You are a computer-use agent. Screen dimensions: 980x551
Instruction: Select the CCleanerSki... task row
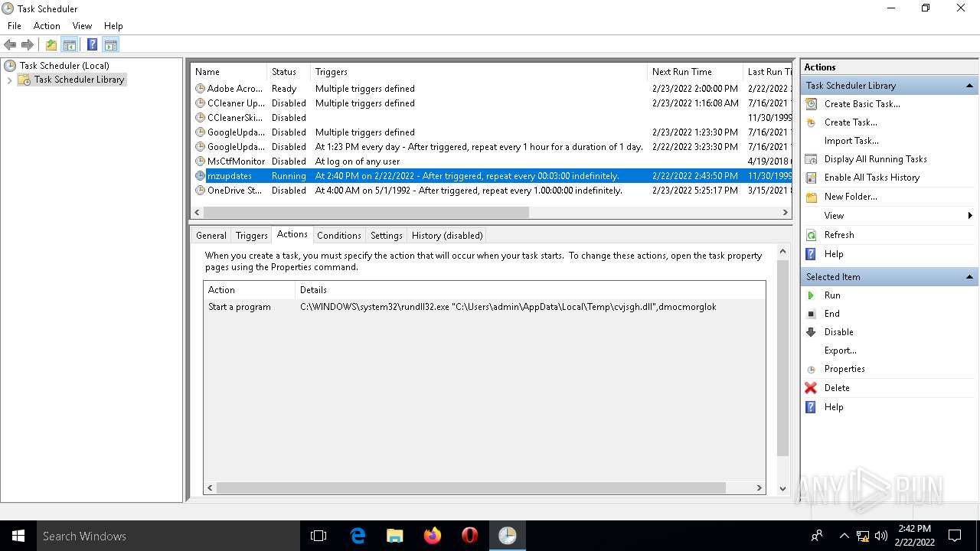(491, 118)
